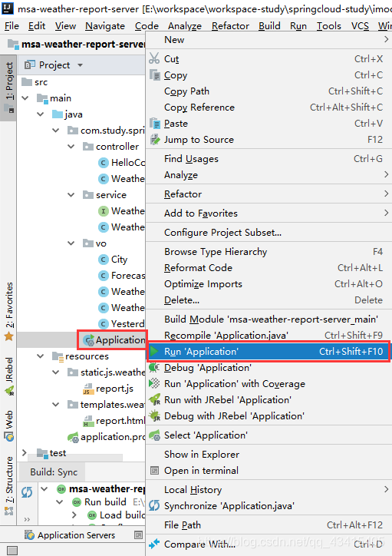The image size is (392, 556).
Task: Click the Copy icon in context menu
Action: pos(155,74)
